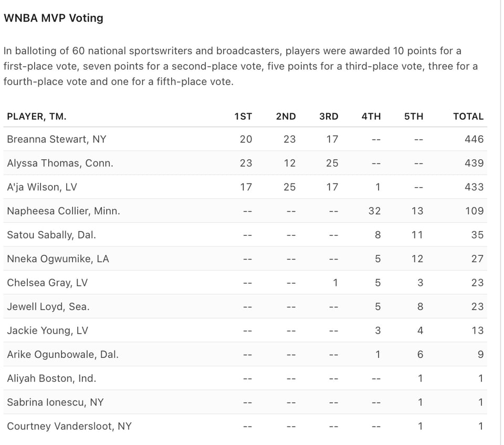Select the 2ND column header
Image resolution: width=504 pixels, height=445 pixels.
coord(286,117)
